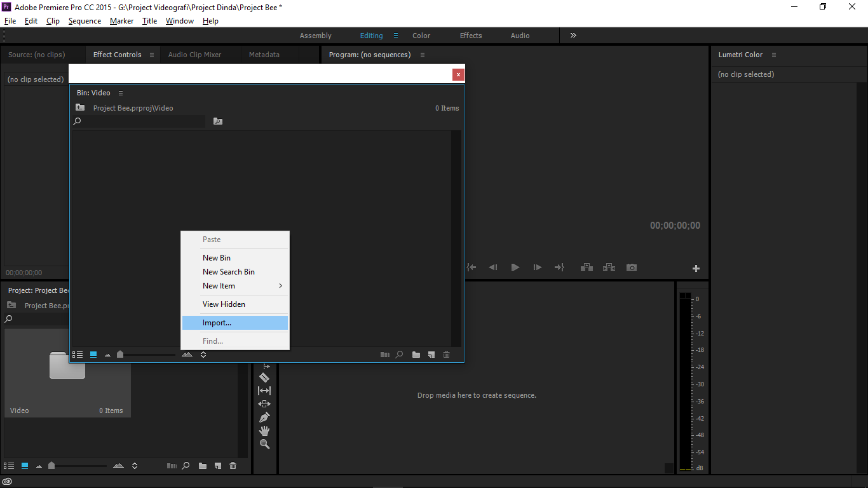Select View Hidden in the context menu

point(235,304)
